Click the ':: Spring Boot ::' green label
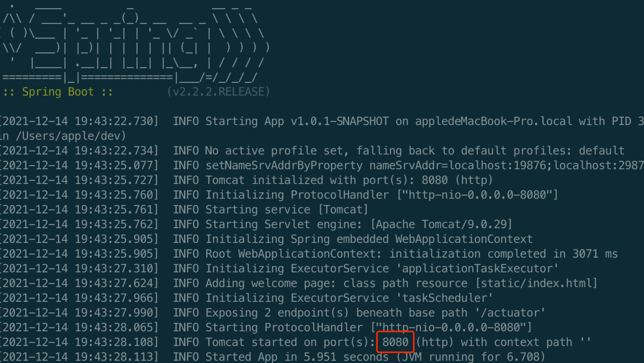 tap(58, 92)
